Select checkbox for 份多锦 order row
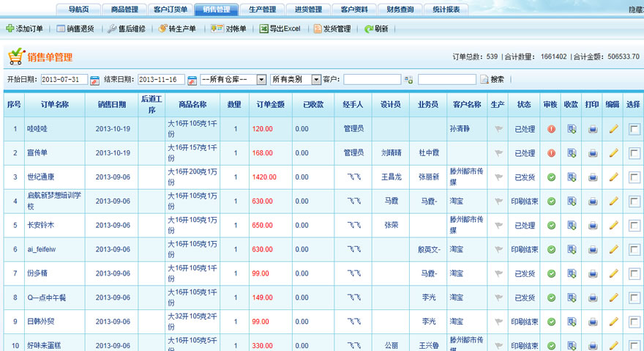 (x=634, y=273)
